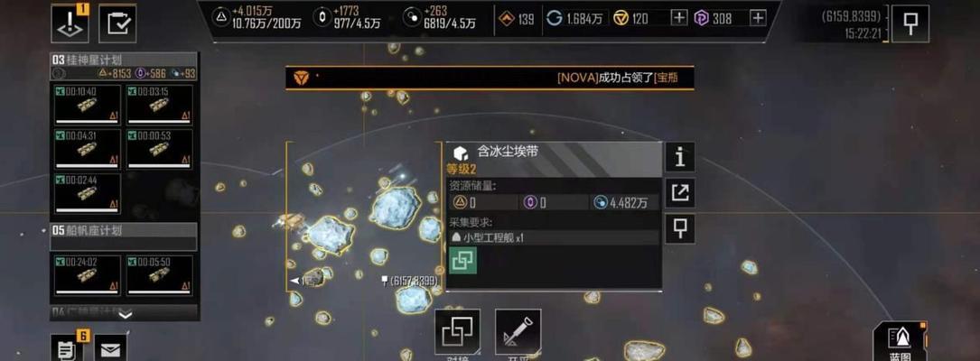Screen dimensions: 980x361
Task: Select the 03 plan header
Action: [124, 66]
